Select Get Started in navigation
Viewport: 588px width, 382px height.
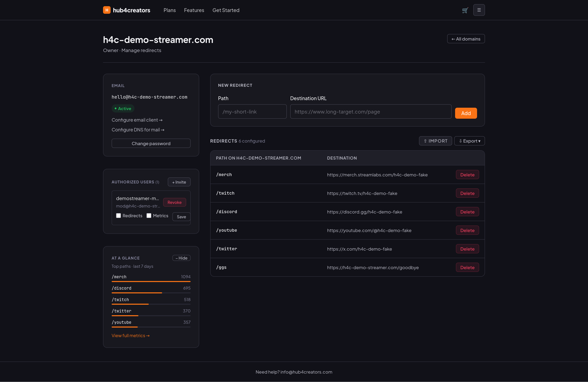tap(226, 10)
